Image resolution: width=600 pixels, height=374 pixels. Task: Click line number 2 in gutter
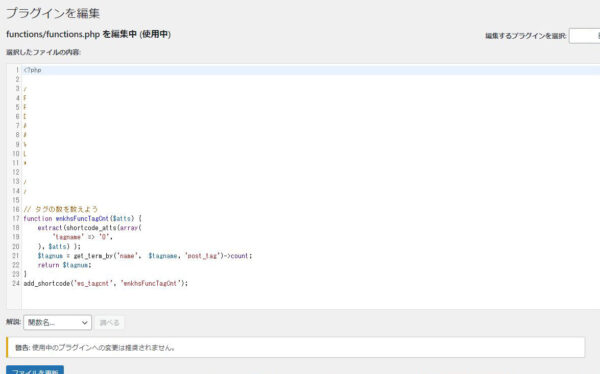[17, 79]
